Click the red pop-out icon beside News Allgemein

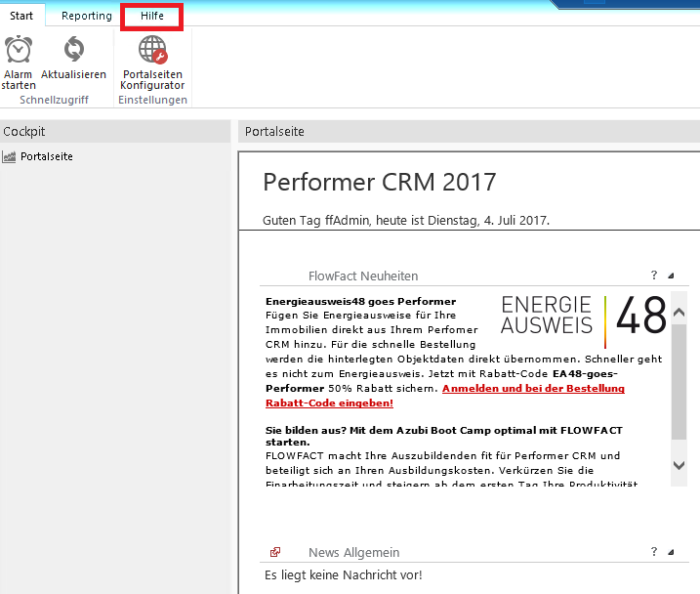coord(275,552)
